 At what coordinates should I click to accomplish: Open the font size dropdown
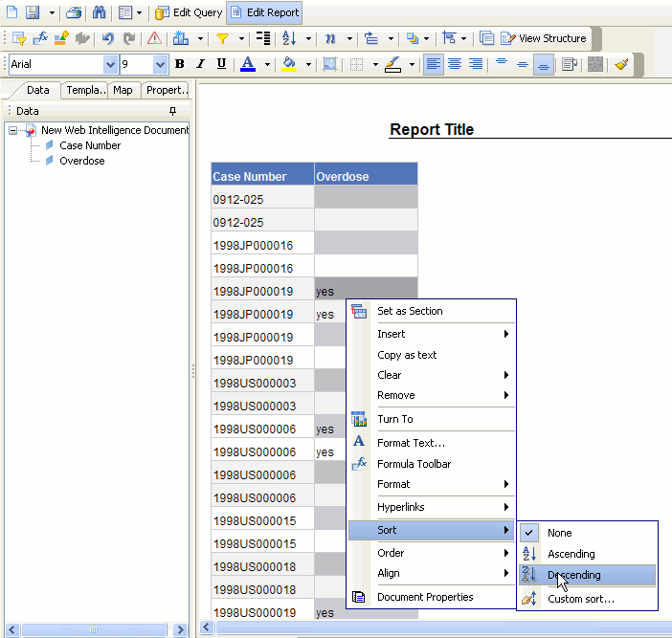(160, 64)
